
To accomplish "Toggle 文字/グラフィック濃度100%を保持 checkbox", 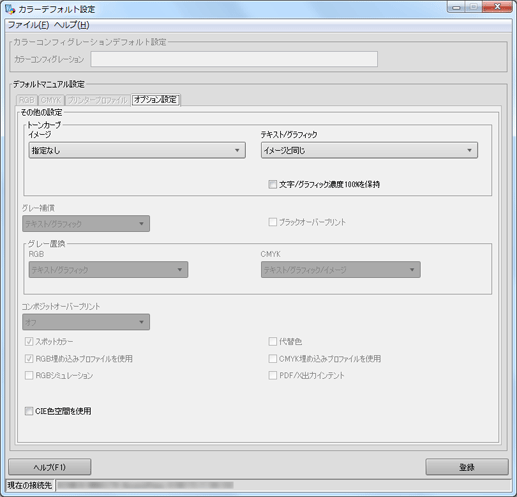I will click(x=272, y=184).
